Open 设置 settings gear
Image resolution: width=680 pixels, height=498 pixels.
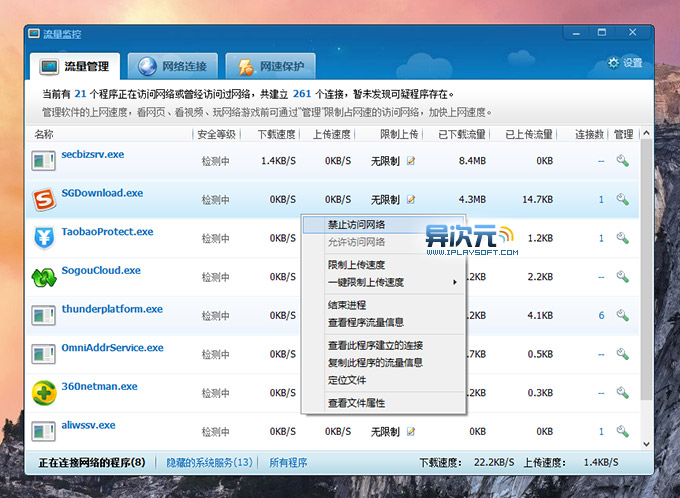pos(624,63)
